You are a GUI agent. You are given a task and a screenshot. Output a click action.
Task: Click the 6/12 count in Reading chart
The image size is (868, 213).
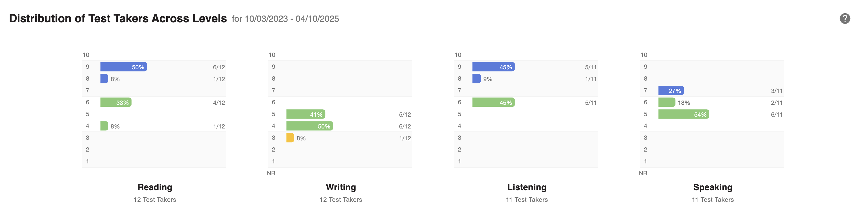coord(219,67)
